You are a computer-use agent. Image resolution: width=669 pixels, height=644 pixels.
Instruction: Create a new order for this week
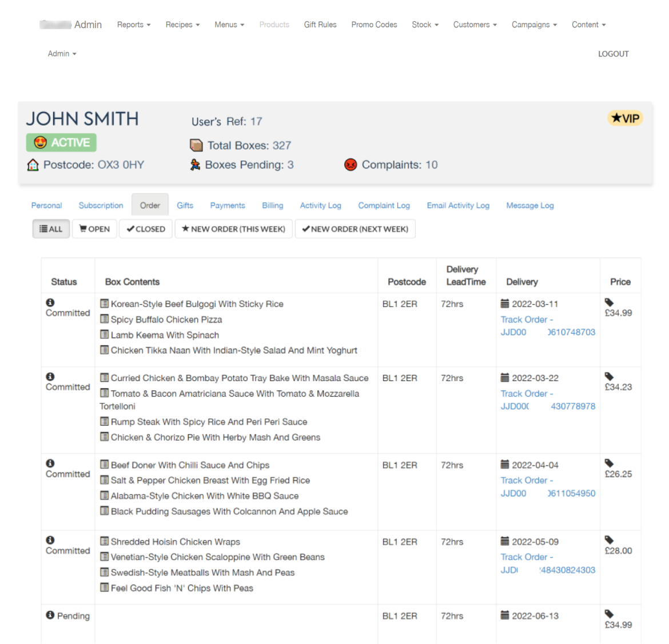pos(233,229)
